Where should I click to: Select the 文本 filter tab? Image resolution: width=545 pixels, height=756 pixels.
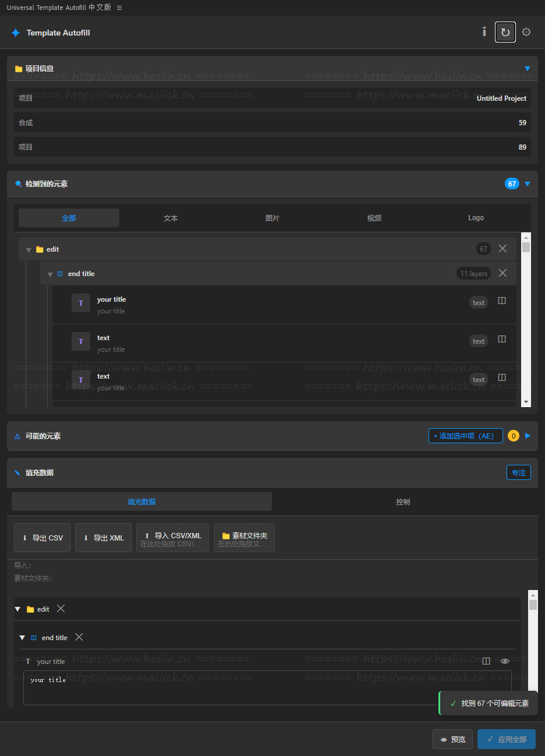click(x=171, y=218)
